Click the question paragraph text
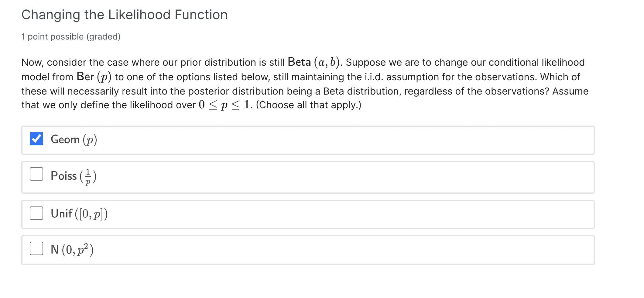 304,84
